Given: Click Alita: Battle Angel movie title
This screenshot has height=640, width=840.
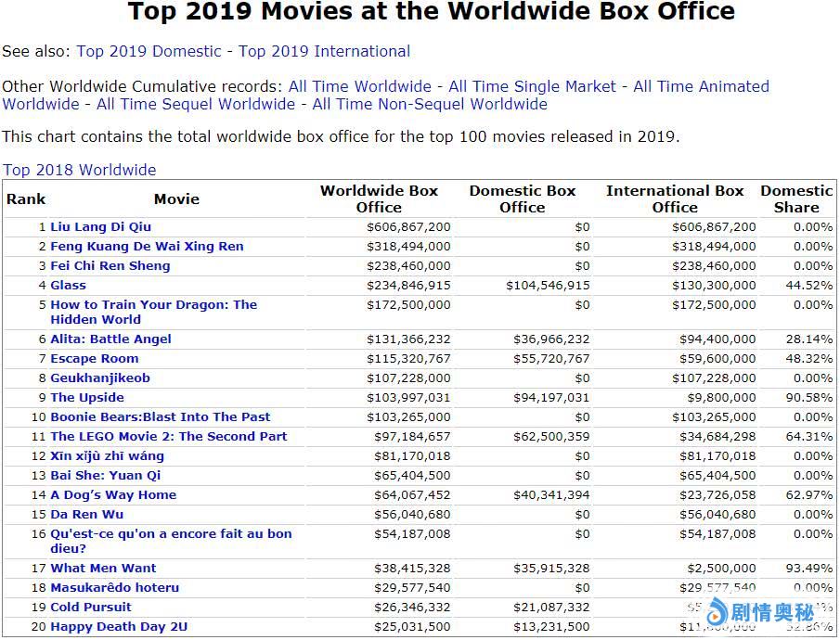Looking at the screenshot, I should pyautogui.click(x=110, y=339).
